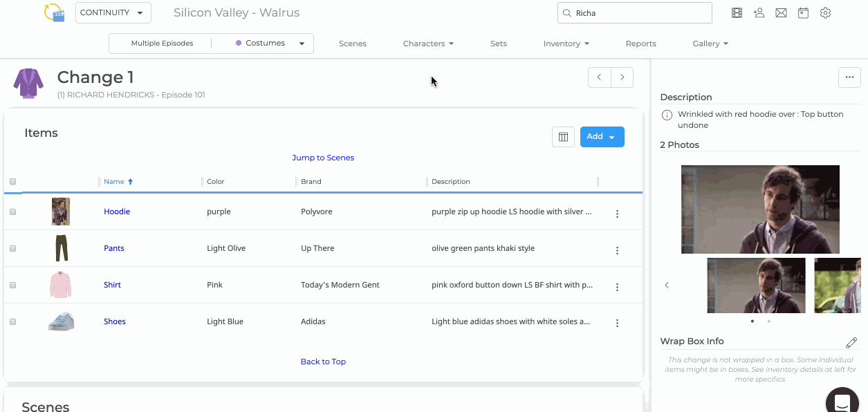Open three-dot menu for Hoodie row
This screenshot has height=412, width=868.
pos(617,214)
